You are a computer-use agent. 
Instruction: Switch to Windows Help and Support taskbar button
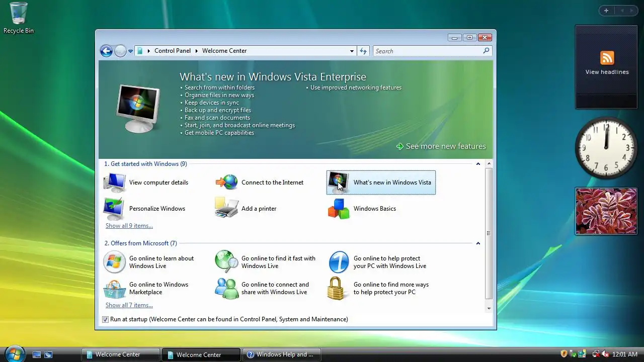tap(282, 354)
